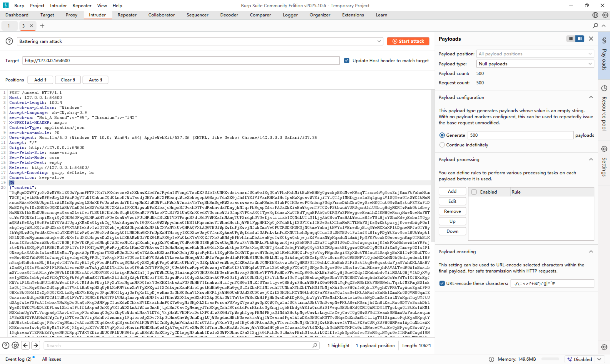Viewport: 610px width, 364px height.
Task: Uncheck URL-encode these characters checkbox
Action: 442,283
